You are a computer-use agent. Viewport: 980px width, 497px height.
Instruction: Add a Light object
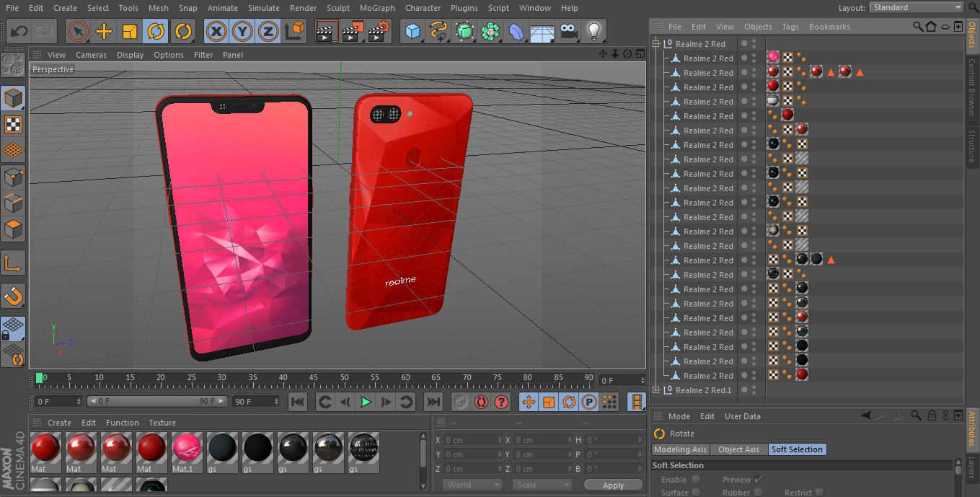pos(593,32)
